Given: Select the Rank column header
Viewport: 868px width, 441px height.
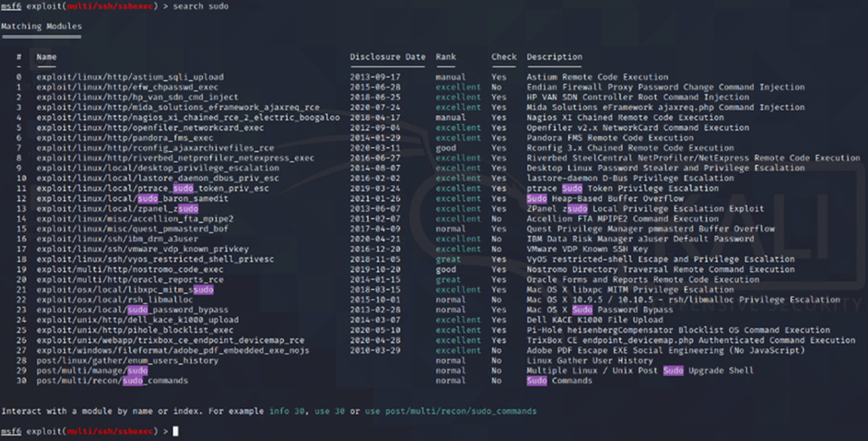Looking at the screenshot, I should coord(446,56).
